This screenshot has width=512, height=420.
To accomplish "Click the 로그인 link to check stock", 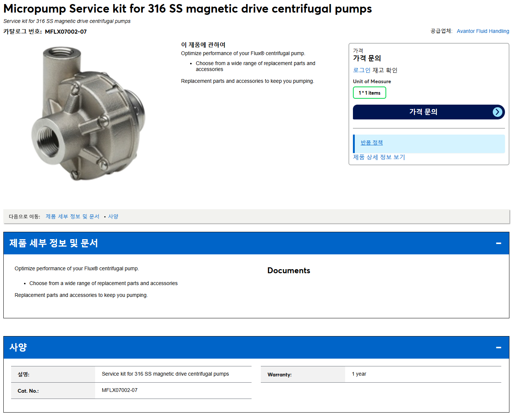I will tap(362, 70).
